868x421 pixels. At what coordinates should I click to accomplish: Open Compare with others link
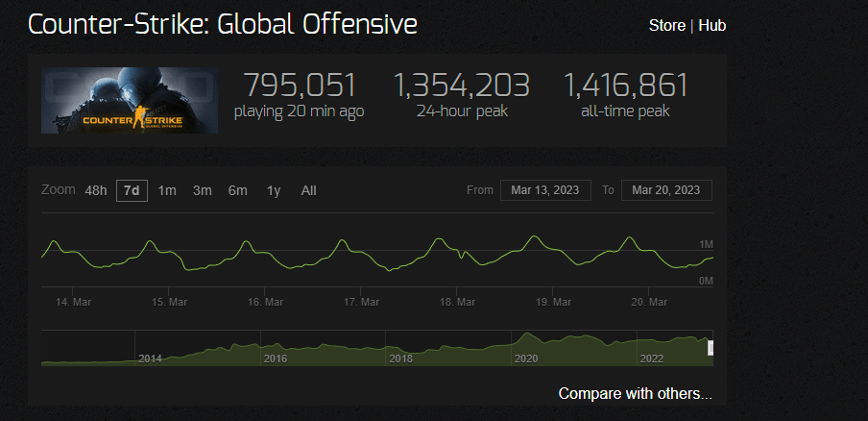pyautogui.click(x=635, y=394)
